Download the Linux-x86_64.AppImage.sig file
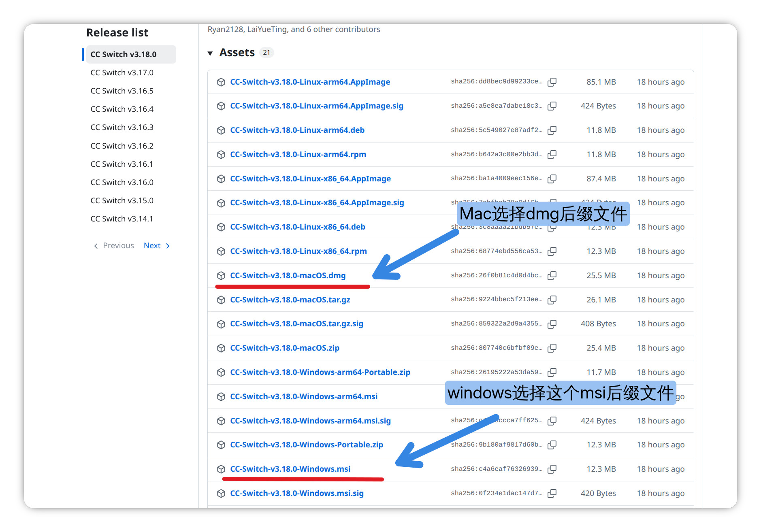761x532 pixels. click(317, 202)
